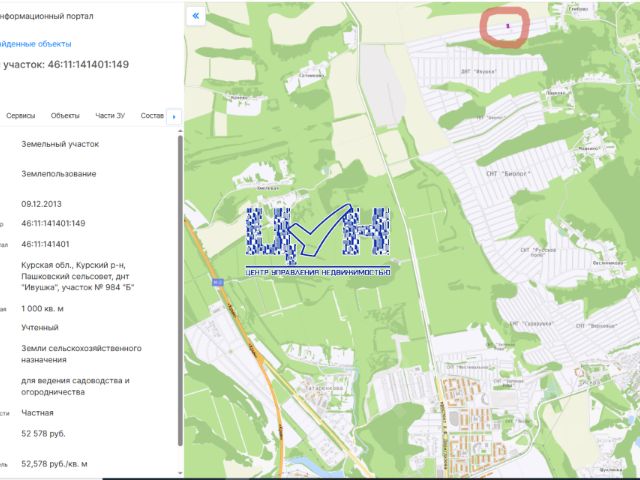Click the area value '1 000 кв. м'
Screen dimensions: 640x480
tap(42, 309)
